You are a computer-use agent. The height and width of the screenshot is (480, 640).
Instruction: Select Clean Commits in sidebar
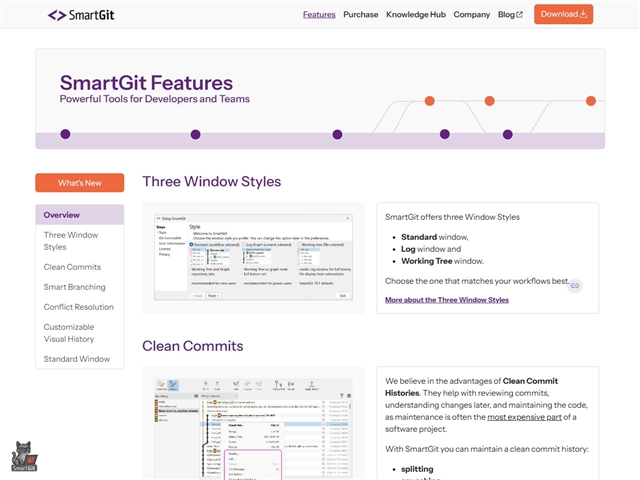tap(72, 267)
